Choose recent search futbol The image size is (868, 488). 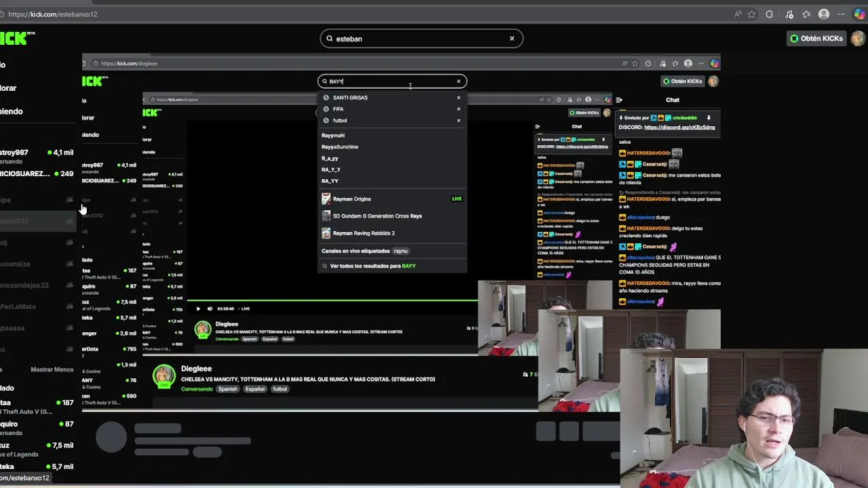click(340, 121)
